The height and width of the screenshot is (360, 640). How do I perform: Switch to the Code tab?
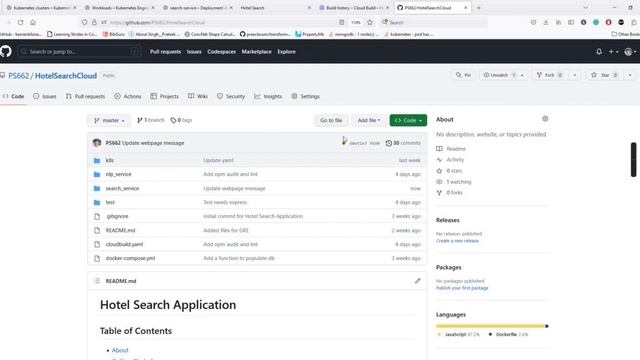(x=13, y=96)
